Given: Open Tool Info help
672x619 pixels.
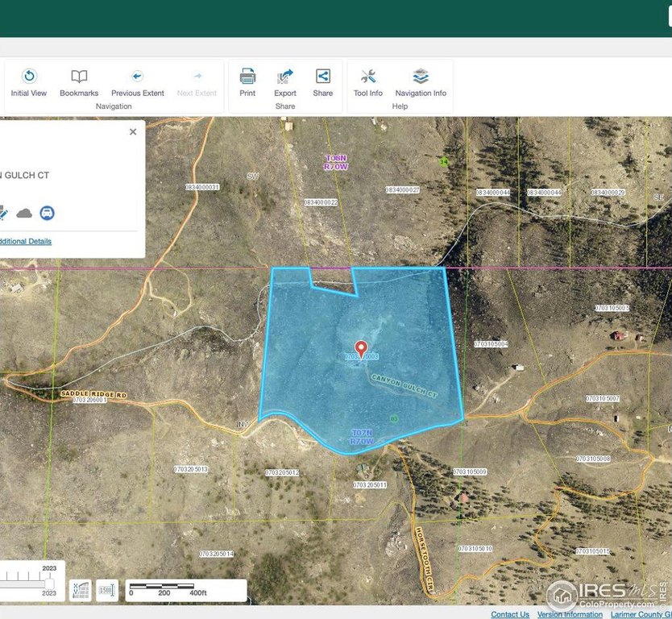Looking at the screenshot, I should click(x=368, y=77).
